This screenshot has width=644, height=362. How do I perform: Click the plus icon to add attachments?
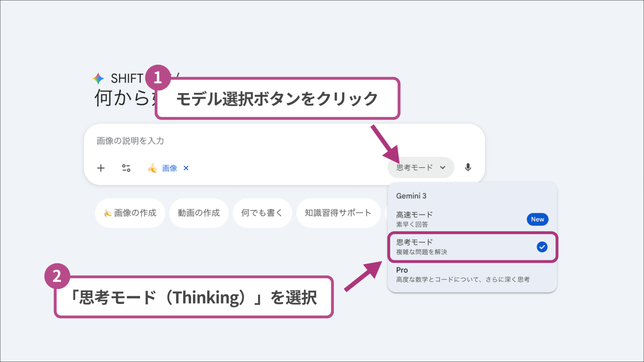(x=101, y=168)
